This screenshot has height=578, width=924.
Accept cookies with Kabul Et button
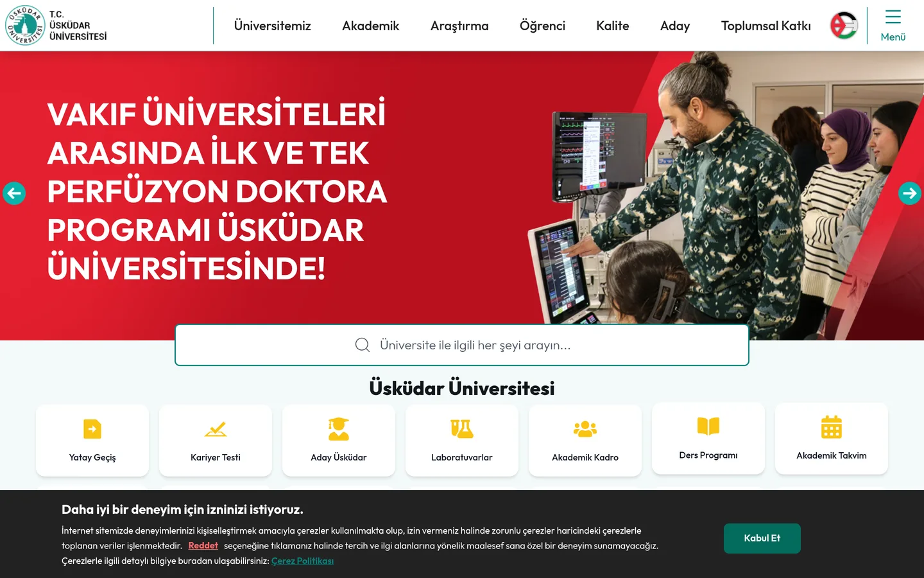[762, 538]
